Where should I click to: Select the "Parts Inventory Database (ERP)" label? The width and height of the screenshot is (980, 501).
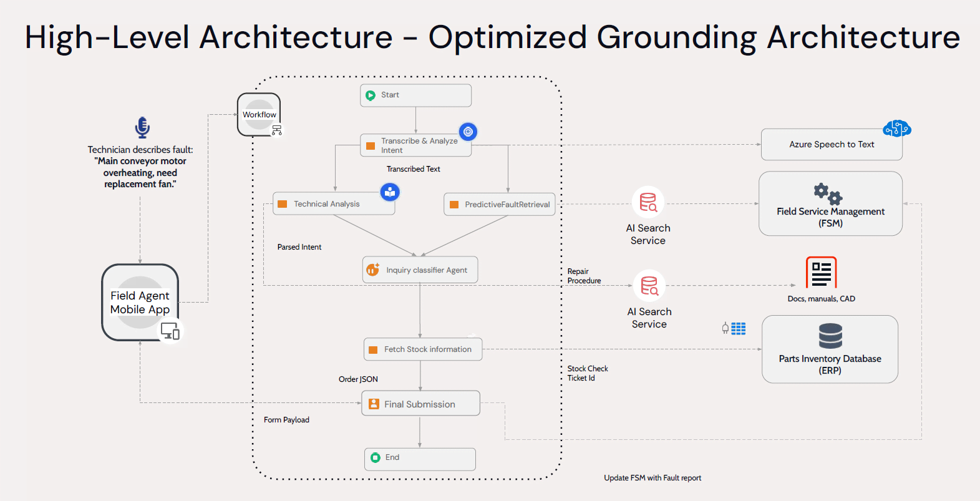point(830,364)
